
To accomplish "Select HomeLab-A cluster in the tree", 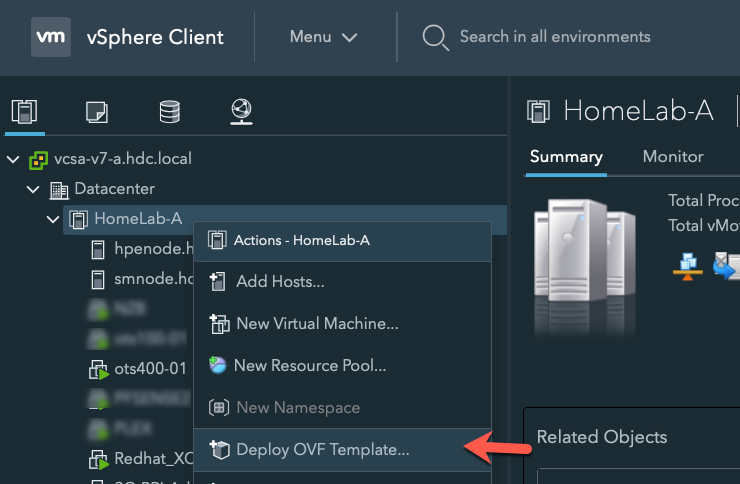I will [138, 218].
